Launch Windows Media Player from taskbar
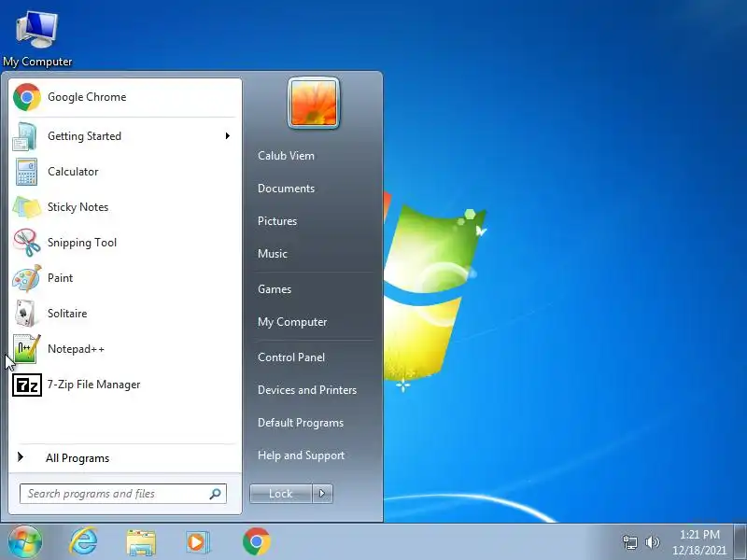747x560 pixels. pyautogui.click(x=197, y=542)
